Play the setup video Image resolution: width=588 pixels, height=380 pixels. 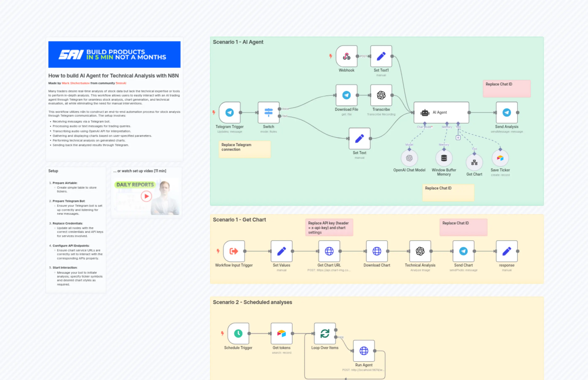pyautogui.click(x=146, y=196)
